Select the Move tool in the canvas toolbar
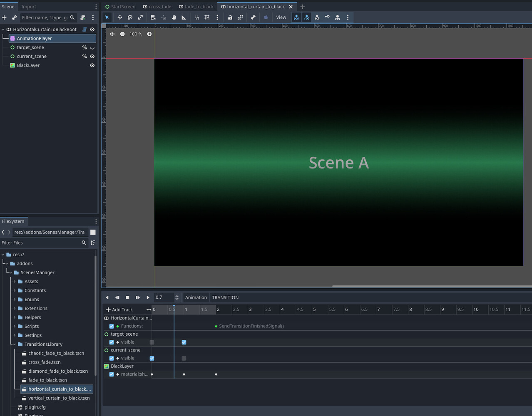 (x=120, y=17)
